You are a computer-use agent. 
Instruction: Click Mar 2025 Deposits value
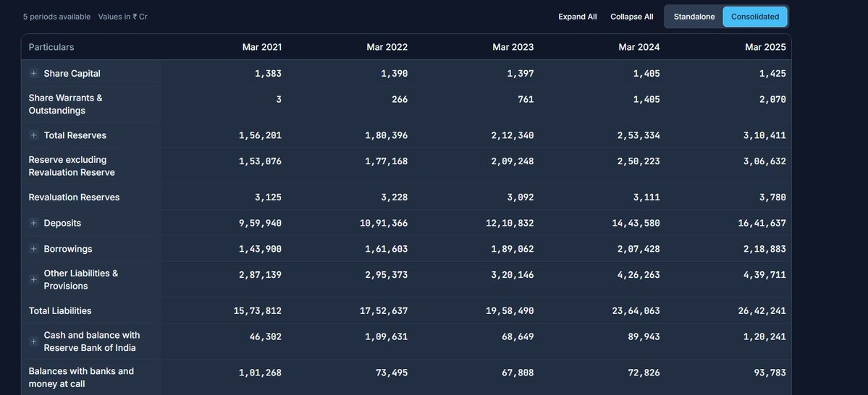762,223
